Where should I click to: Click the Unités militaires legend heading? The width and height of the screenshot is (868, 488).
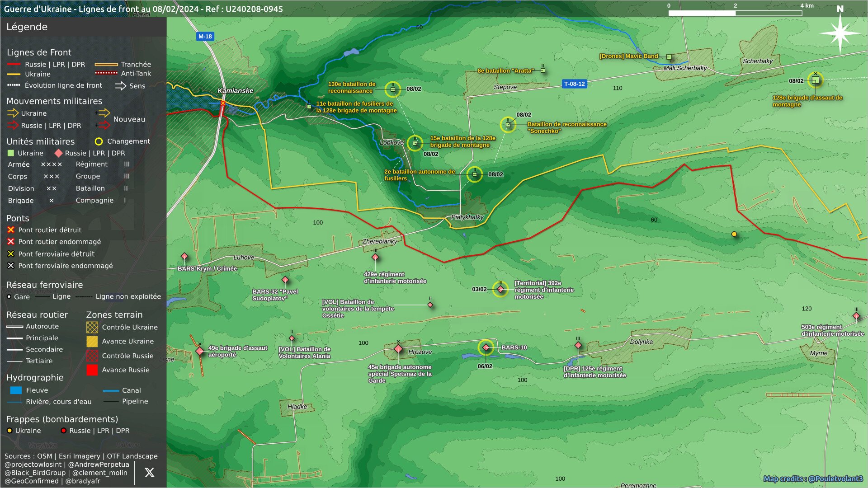tap(40, 141)
